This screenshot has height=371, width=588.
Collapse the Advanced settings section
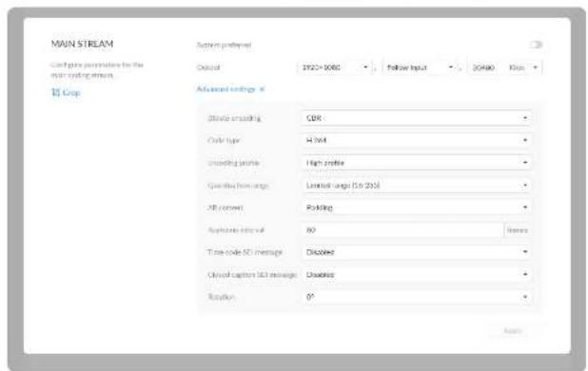230,89
